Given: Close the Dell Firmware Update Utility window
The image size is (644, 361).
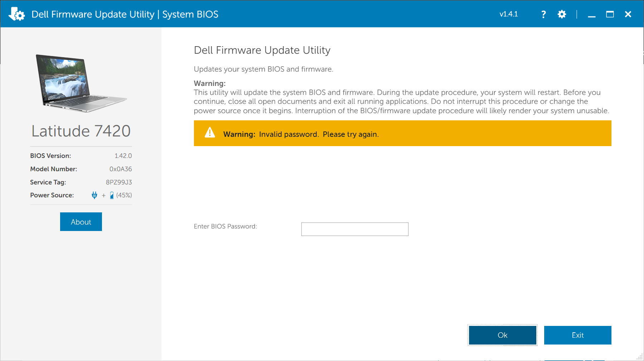Looking at the screenshot, I should coord(628,14).
